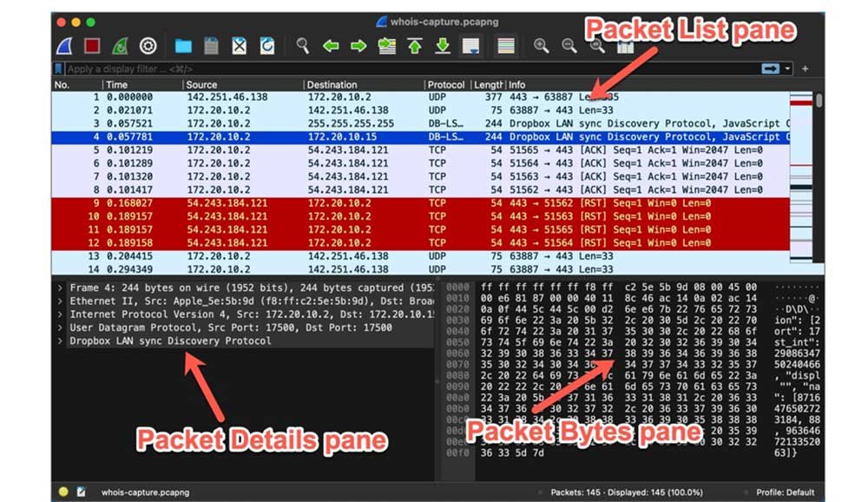868x502 pixels.
Task: Add a filter button with plus sign
Action: 806,69
